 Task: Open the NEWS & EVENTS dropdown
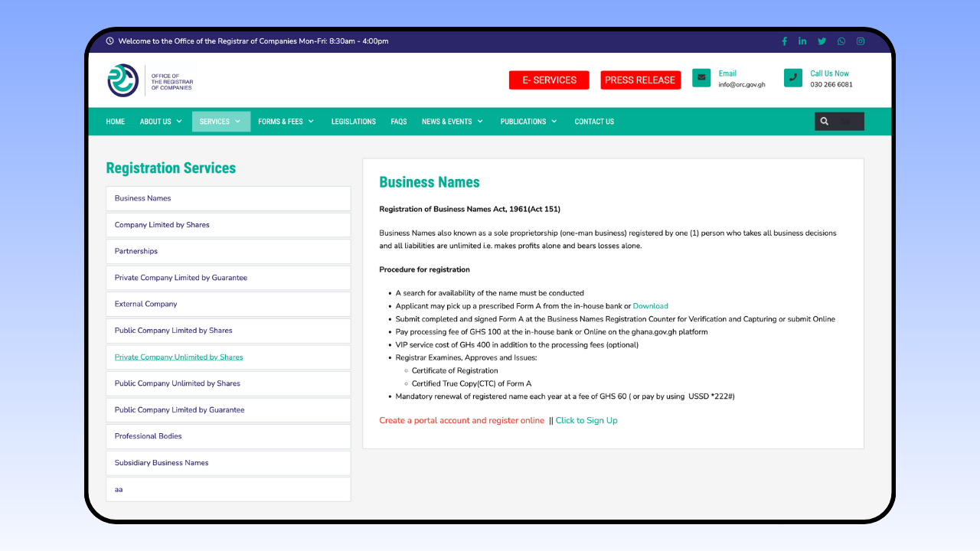click(x=452, y=121)
